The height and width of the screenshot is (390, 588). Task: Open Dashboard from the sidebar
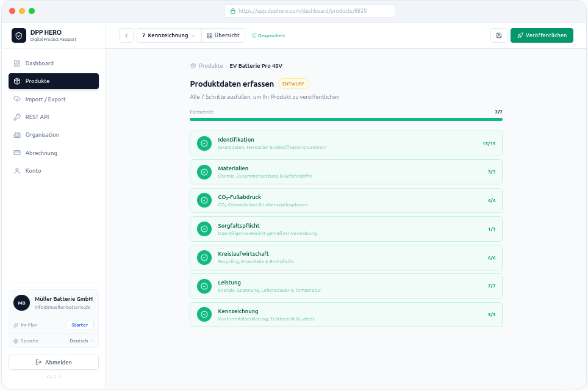[x=40, y=63]
